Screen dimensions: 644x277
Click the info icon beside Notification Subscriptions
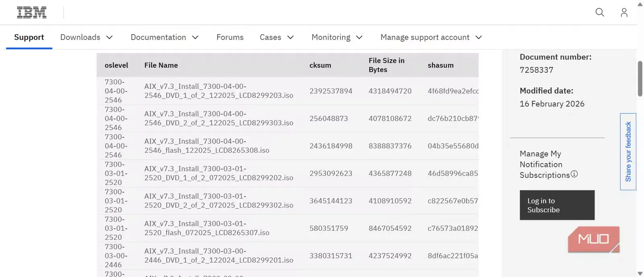point(574,174)
